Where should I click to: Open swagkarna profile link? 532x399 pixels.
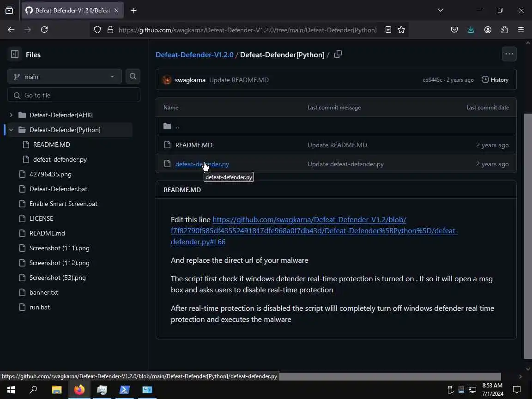point(190,80)
